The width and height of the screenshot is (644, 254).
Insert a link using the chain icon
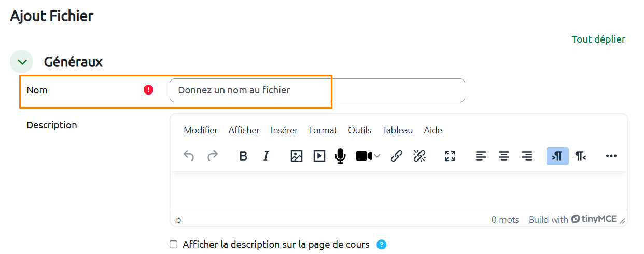397,156
